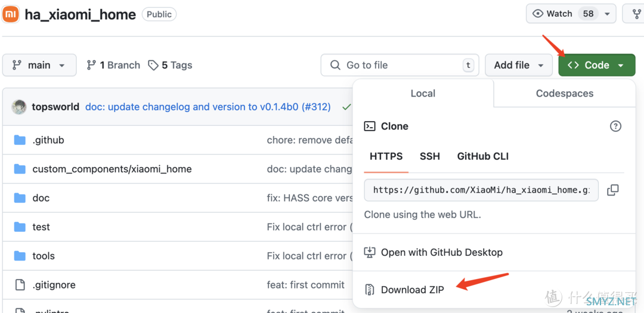644x313 pixels.
Task: Open .gitignore 'feat: first commit' message
Action: (305, 284)
